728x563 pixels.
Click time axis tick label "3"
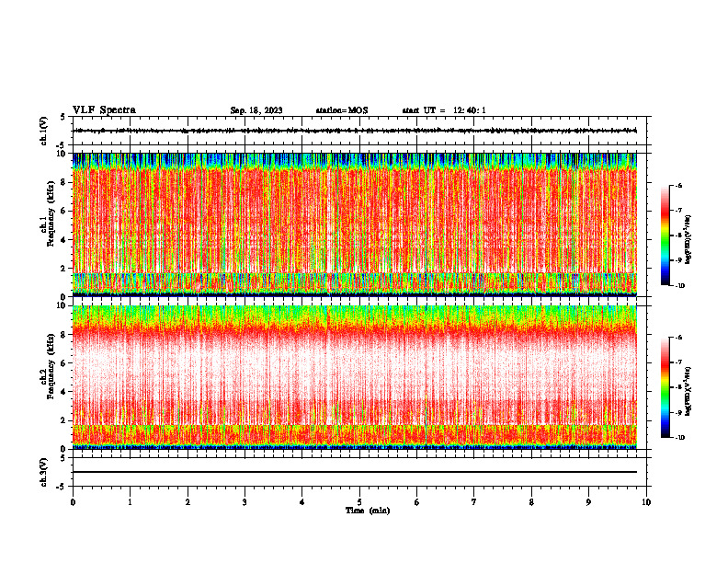[245, 502]
